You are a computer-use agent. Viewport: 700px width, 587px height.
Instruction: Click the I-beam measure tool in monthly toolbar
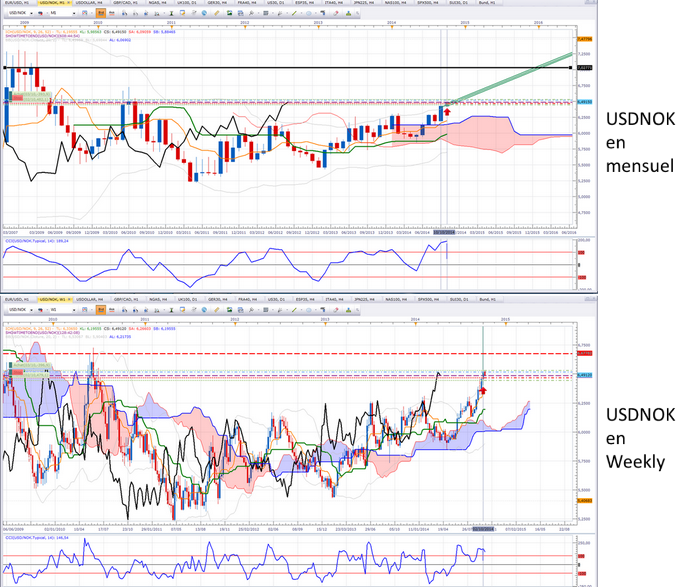pos(171,13)
